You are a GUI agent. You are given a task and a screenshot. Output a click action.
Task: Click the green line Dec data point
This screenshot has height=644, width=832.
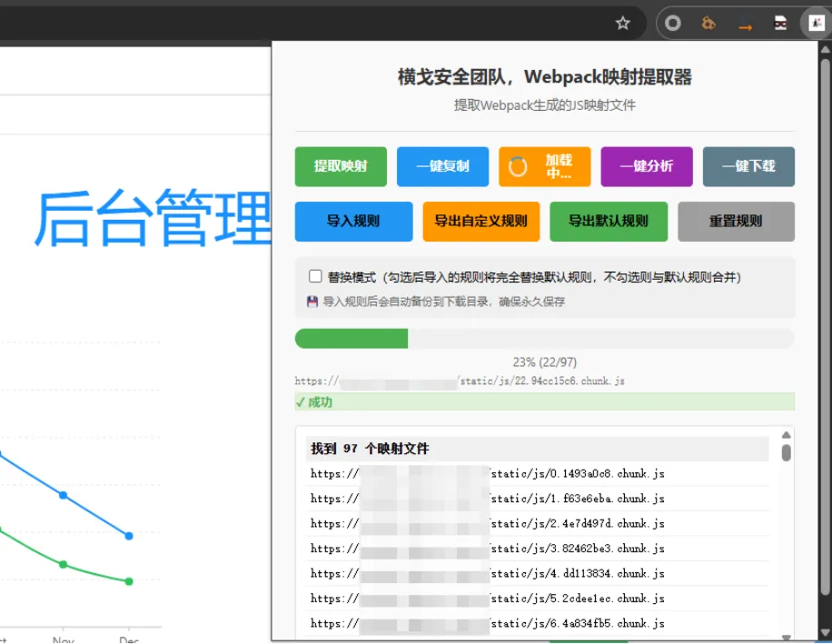(129, 582)
